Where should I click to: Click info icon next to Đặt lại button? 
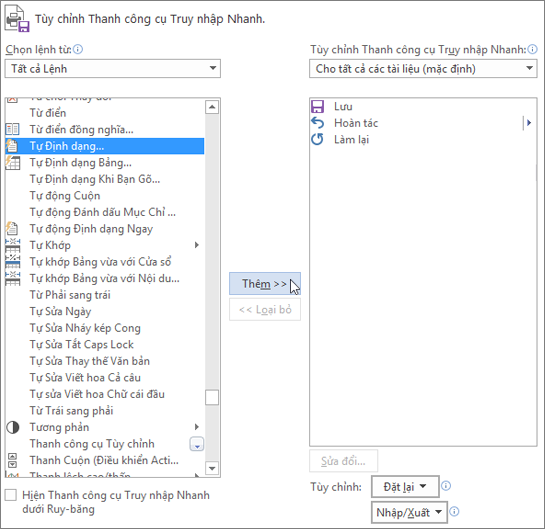click(446, 486)
